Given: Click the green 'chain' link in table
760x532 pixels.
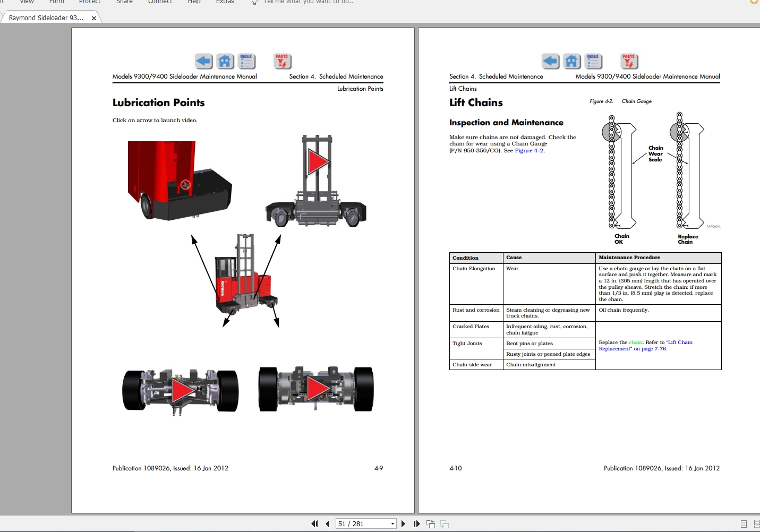Looking at the screenshot, I should 636,342.
